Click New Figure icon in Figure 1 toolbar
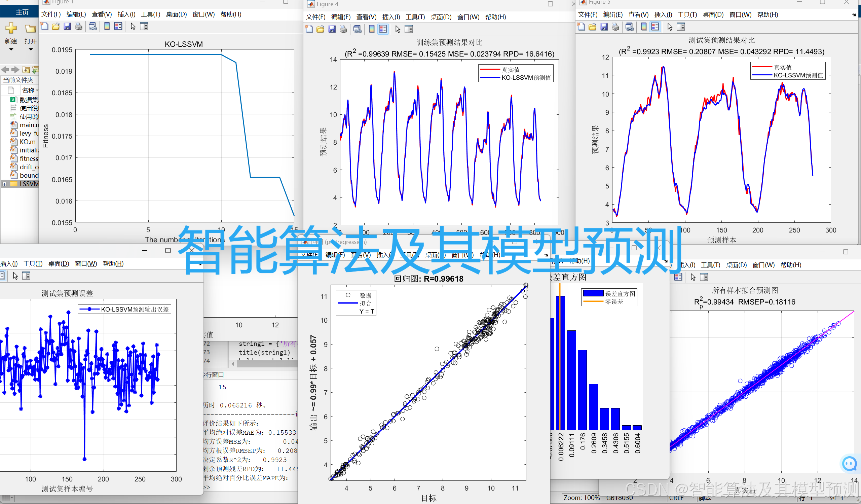 coord(44,26)
